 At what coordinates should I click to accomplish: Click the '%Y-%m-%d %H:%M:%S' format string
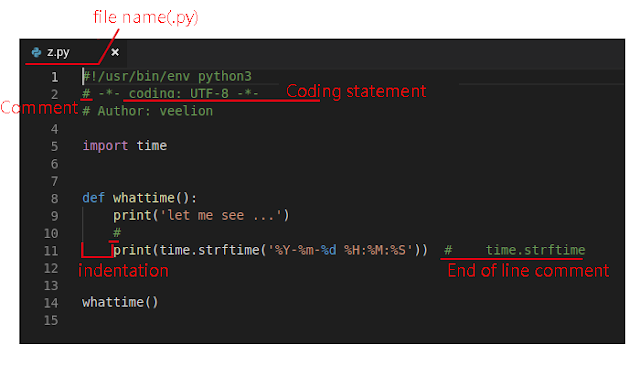click(x=340, y=250)
